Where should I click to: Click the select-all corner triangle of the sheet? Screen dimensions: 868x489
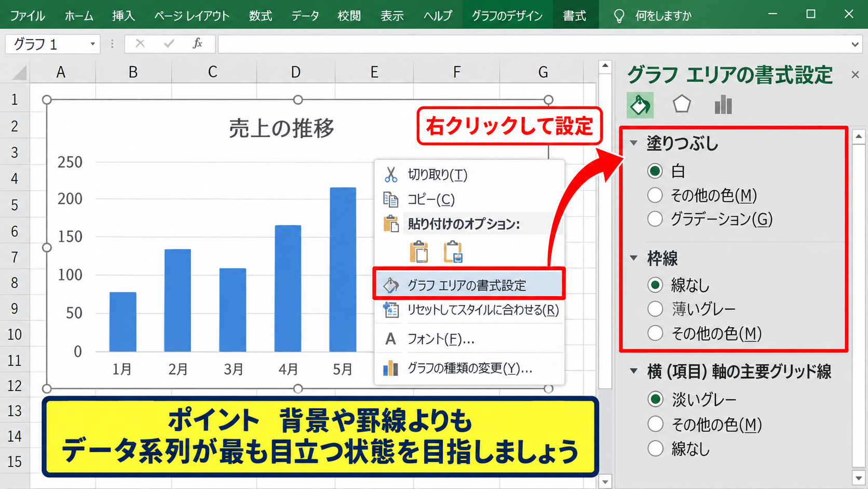click(x=19, y=72)
